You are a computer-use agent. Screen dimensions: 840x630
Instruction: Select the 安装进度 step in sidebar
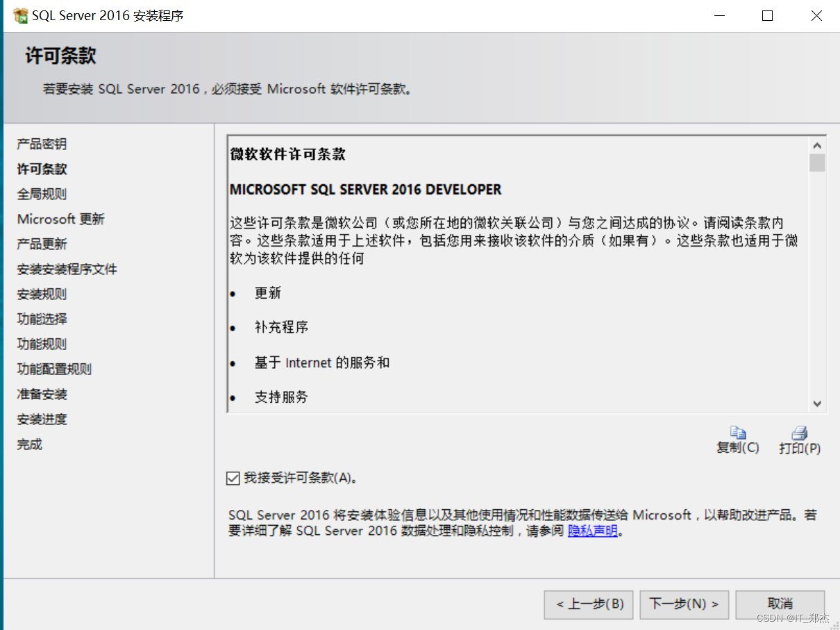[42, 420]
